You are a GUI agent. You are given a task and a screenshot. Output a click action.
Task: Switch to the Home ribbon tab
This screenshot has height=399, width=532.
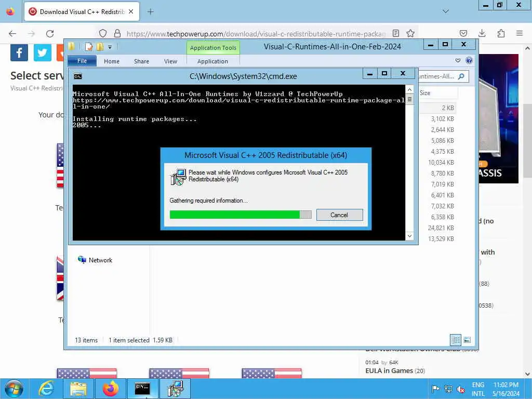click(112, 61)
